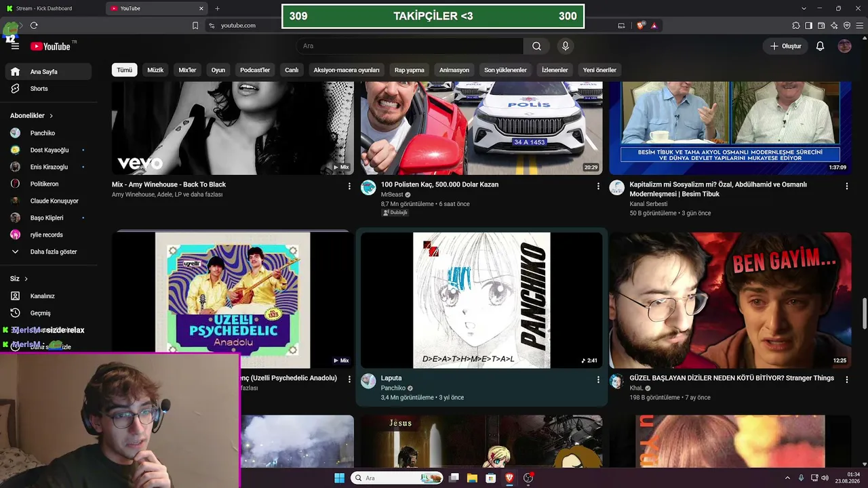
Task: Expand the Abonelikler subscriptions section
Action: tap(32, 116)
